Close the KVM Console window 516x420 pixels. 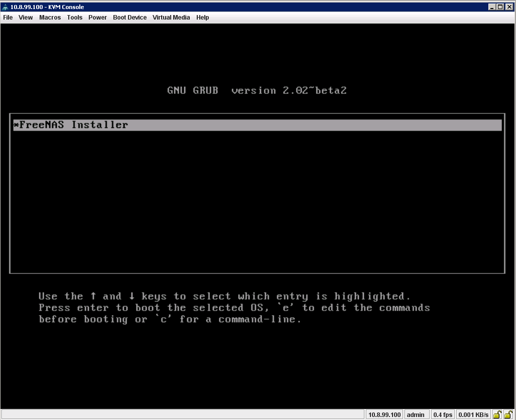(x=509, y=7)
